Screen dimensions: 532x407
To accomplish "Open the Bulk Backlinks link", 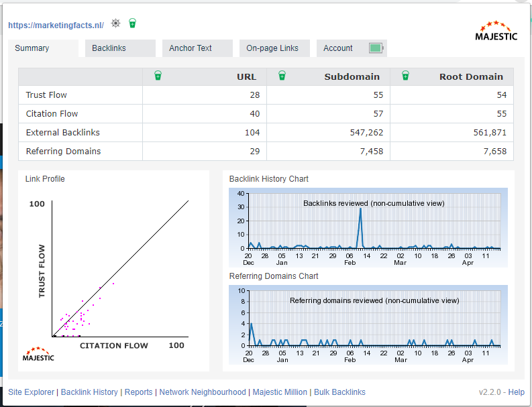I will click(x=339, y=392).
